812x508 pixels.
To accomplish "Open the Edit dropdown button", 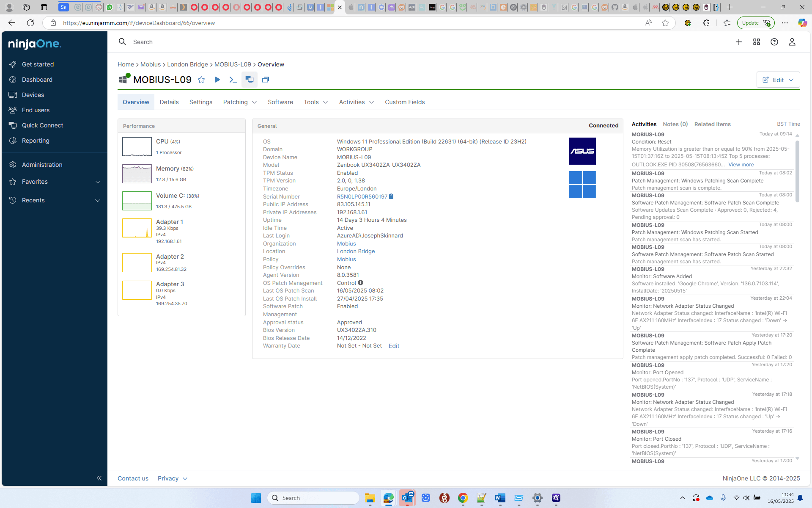I will [778, 80].
